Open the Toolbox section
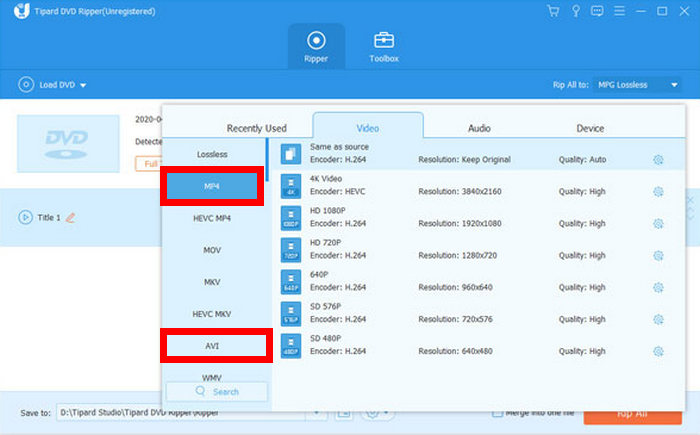 coord(384,47)
